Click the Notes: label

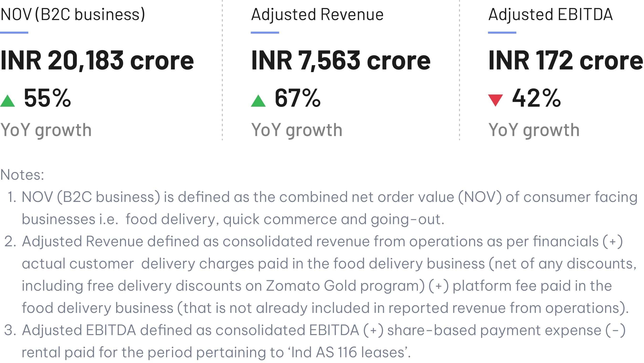(x=22, y=175)
